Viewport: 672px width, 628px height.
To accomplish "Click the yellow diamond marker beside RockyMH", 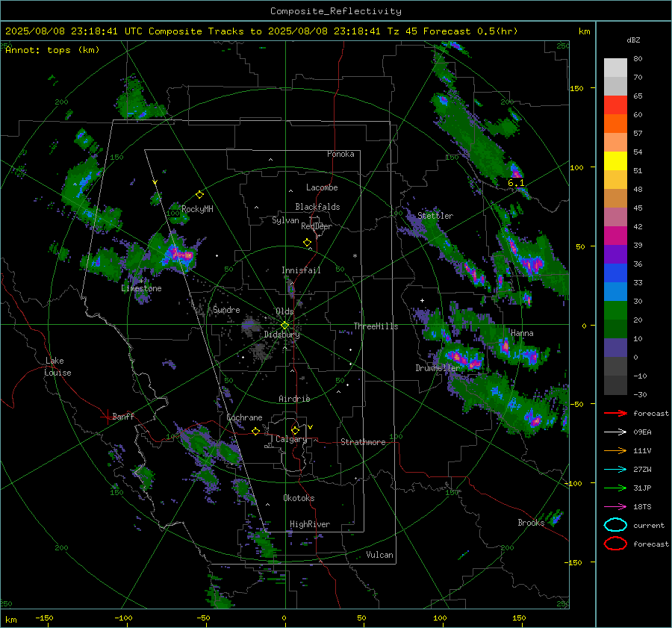I will (199, 195).
